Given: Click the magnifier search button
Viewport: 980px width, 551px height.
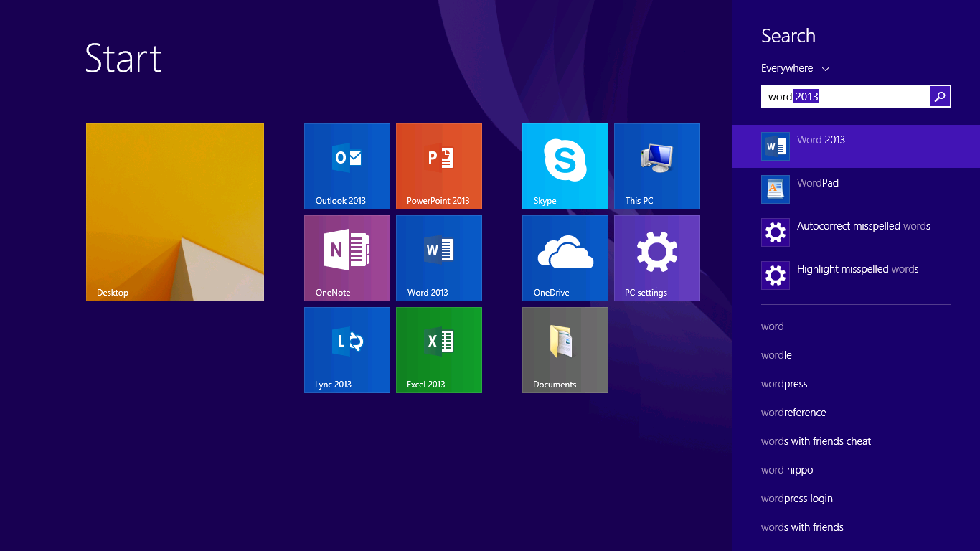Looking at the screenshot, I should (940, 96).
